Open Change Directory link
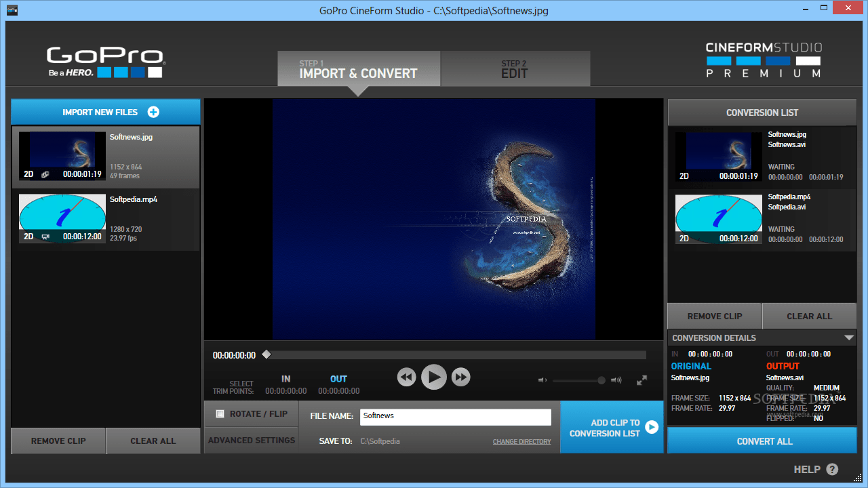The image size is (868, 488). (x=521, y=441)
